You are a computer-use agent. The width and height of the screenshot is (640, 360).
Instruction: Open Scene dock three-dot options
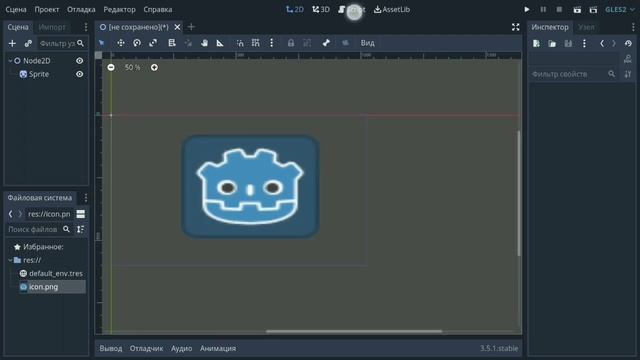click(86, 27)
